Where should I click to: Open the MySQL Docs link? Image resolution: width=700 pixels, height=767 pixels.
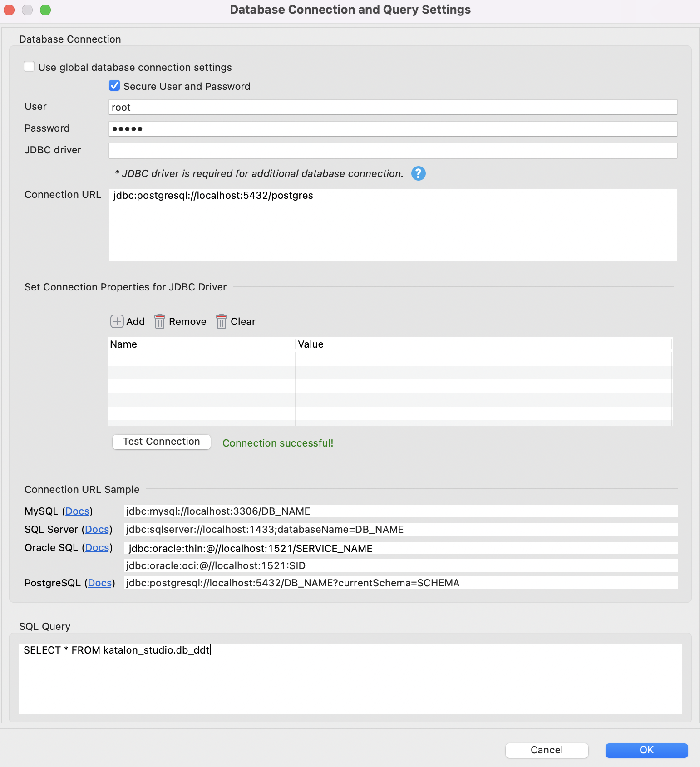click(x=78, y=511)
